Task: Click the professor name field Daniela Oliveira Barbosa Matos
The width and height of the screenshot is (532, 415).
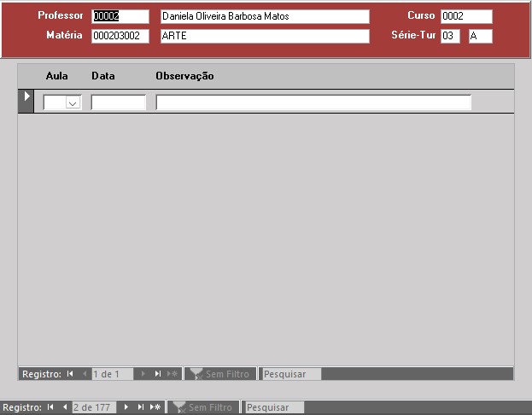Action: pyautogui.click(x=265, y=16)
